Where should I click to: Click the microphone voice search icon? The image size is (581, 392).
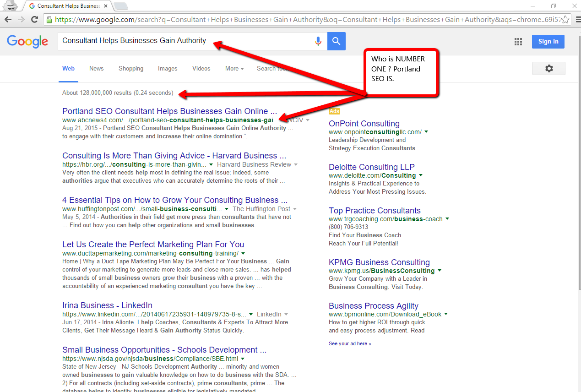tap(318, 41)
